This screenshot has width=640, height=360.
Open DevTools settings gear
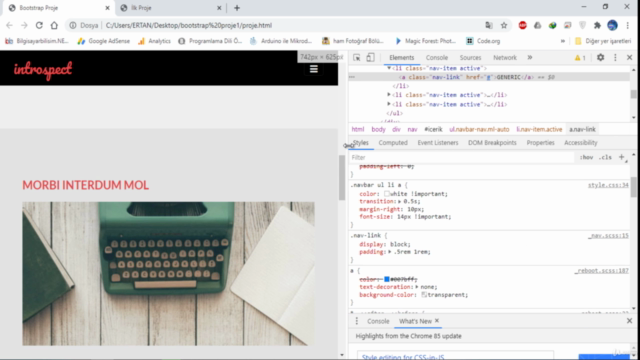(600, 58)
